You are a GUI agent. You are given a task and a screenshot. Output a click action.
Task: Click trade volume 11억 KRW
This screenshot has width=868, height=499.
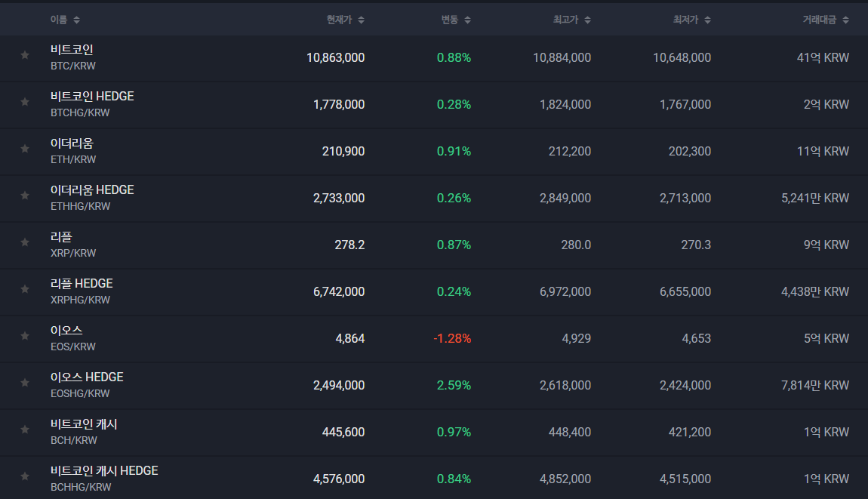tap(823, 151)
